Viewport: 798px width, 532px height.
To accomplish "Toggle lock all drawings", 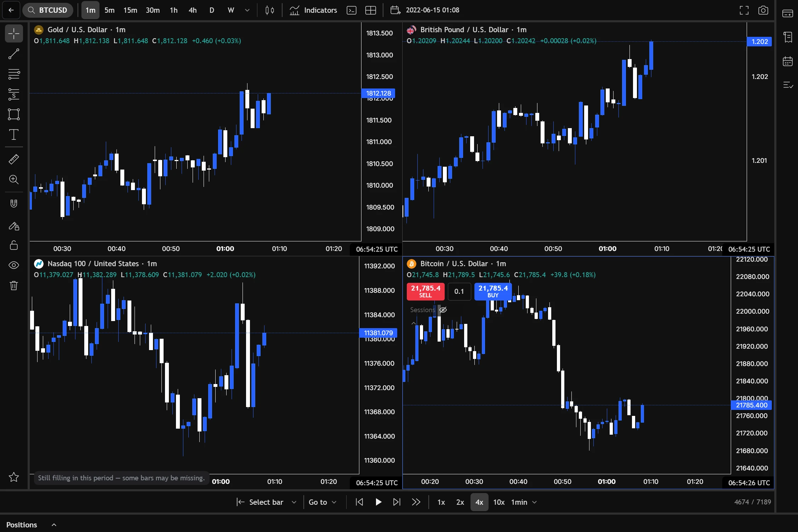I will point(14,245).
